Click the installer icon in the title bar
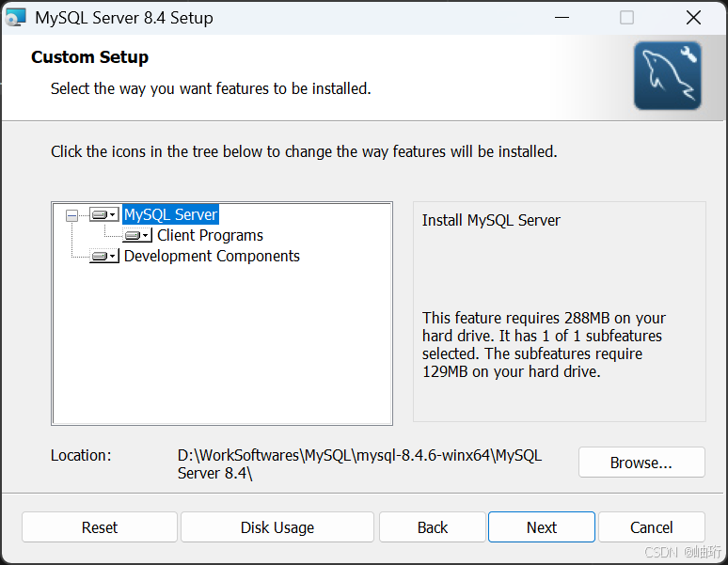 pyautogui.click(x=15, y=18)
